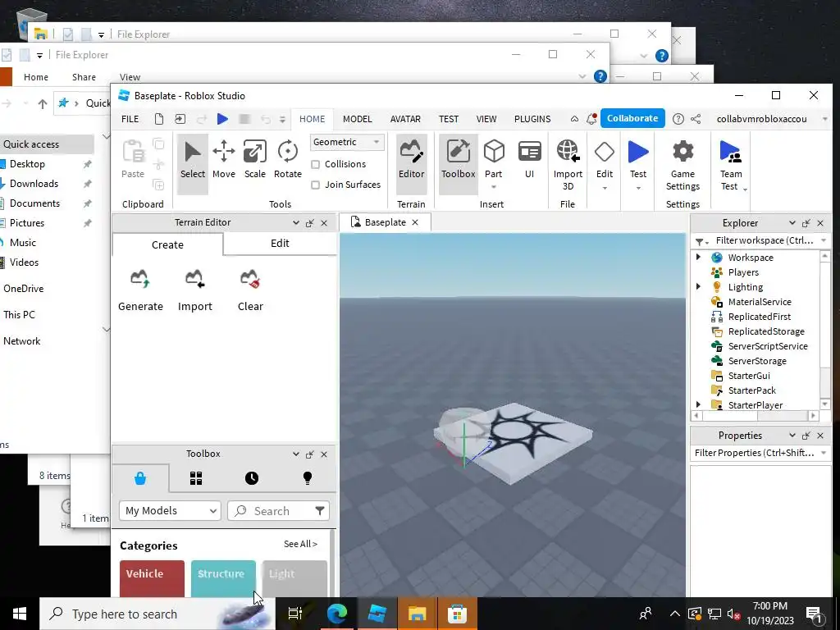Image resolution: width=840 pixels, height=630 pixels.
Task: Open the Test button dropdown arrow
Action: (x=638, y=188)
